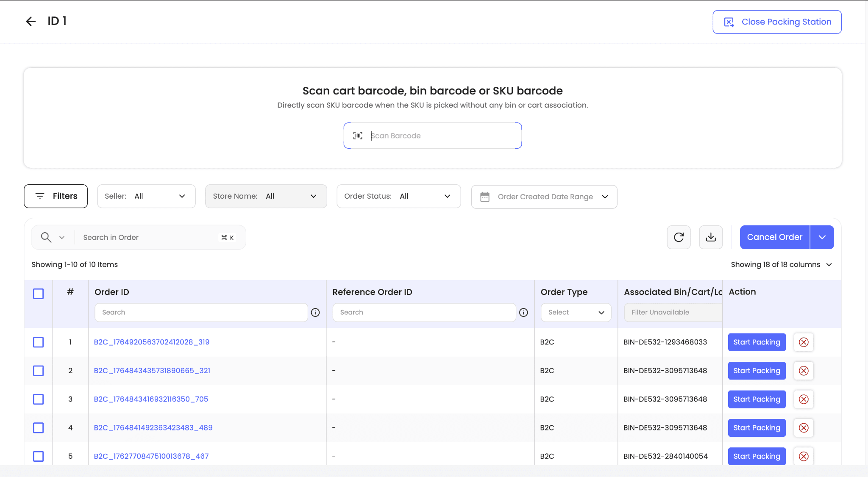Open the Seller dropdown
The height and width of the screenshot is (477, 868).
tap(146, 196)
